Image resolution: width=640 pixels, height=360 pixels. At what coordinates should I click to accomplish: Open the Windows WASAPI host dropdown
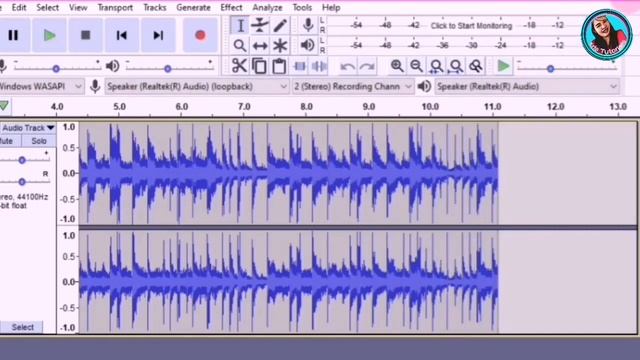pyautogui.click(x=41, y=87)
